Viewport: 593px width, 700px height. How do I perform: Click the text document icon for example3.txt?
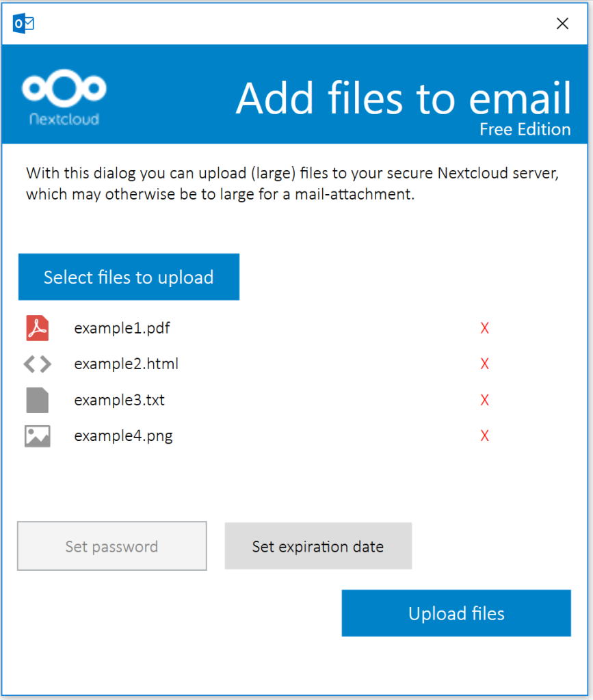coord(38,400)
